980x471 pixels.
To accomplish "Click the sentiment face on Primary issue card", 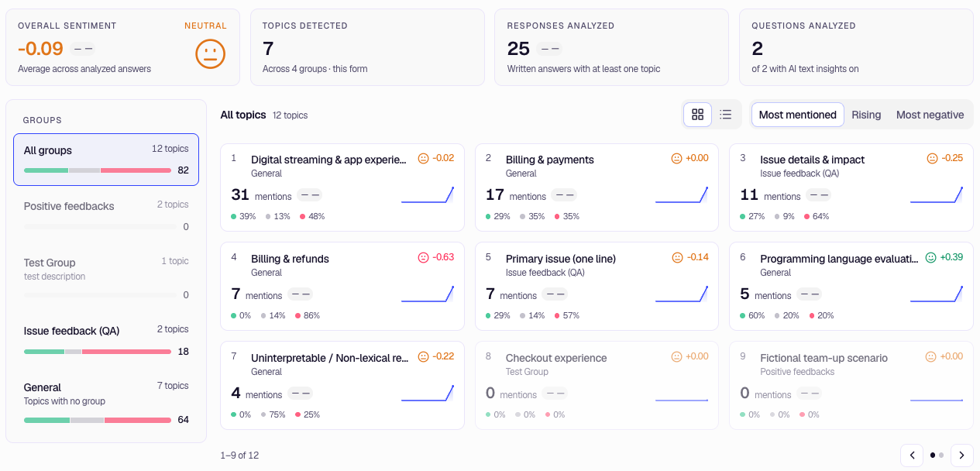I will pyautogui.click(x=677, y=257).
